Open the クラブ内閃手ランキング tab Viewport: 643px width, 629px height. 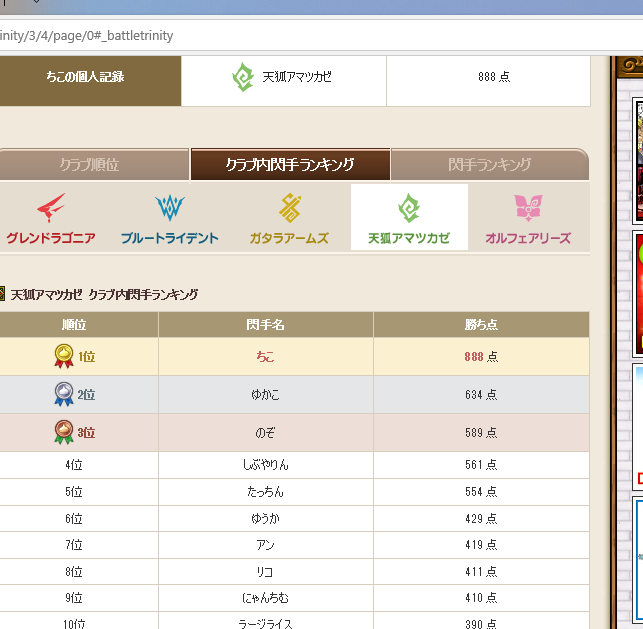coord(290,164)
